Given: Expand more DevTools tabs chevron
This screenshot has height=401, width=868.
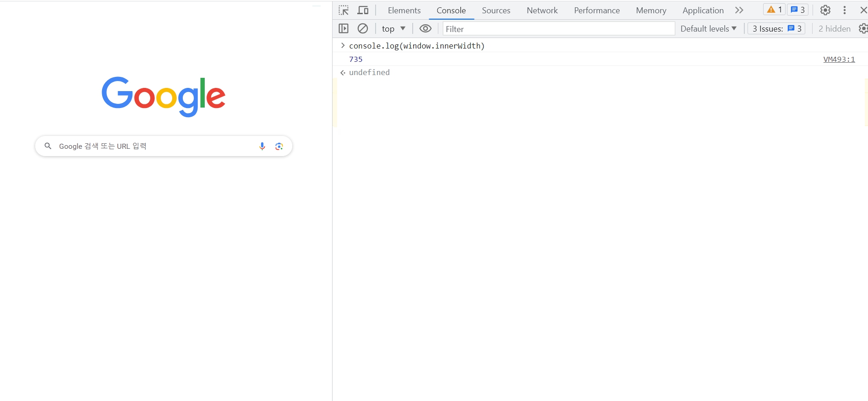Looking at the screenshot, I should pos(739,10).
